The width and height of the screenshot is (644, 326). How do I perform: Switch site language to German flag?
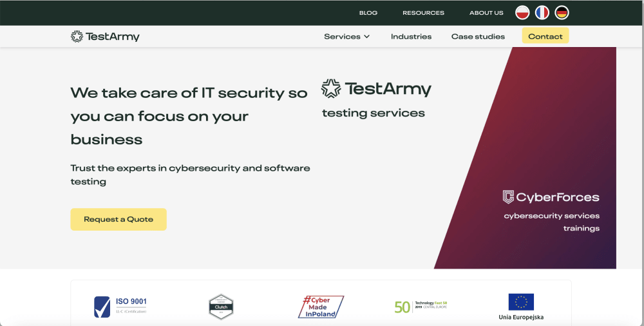point(562,13)
